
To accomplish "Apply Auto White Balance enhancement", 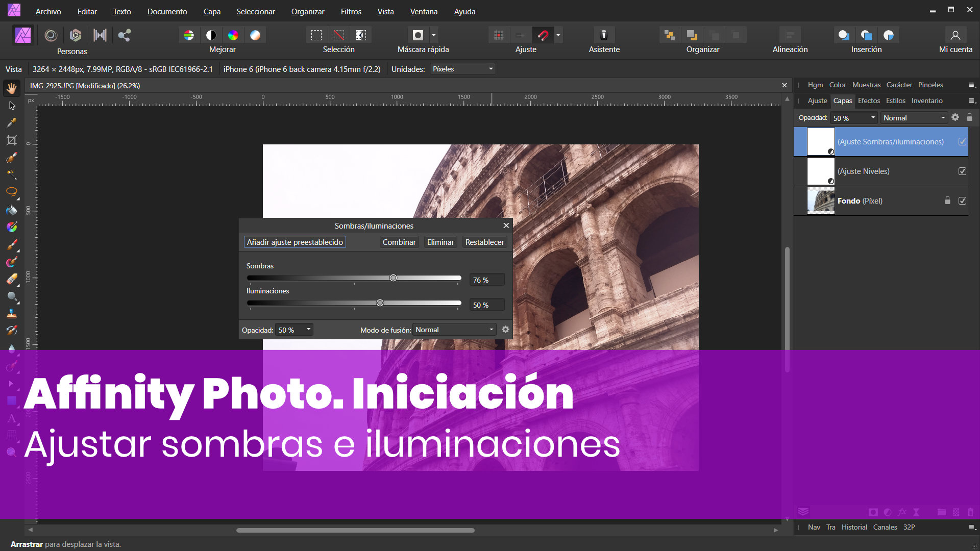I will [x=255, y=35].
